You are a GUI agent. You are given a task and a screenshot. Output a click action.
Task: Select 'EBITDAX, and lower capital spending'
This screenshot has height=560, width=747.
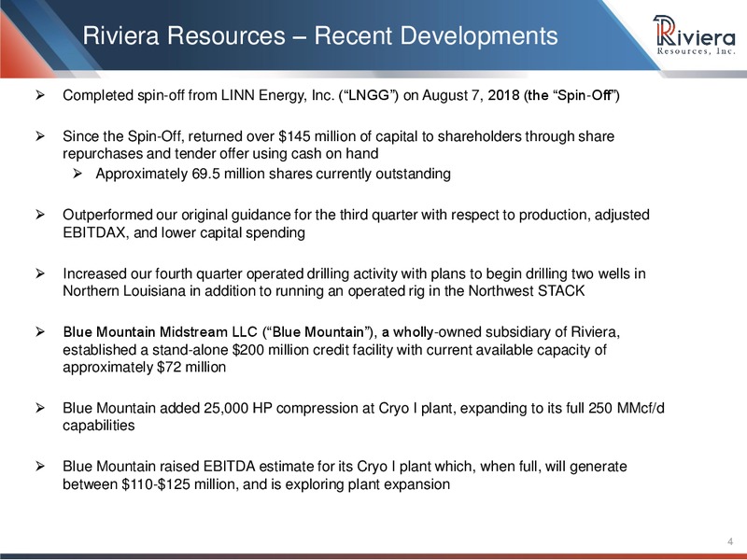click(x=184, y=232)
